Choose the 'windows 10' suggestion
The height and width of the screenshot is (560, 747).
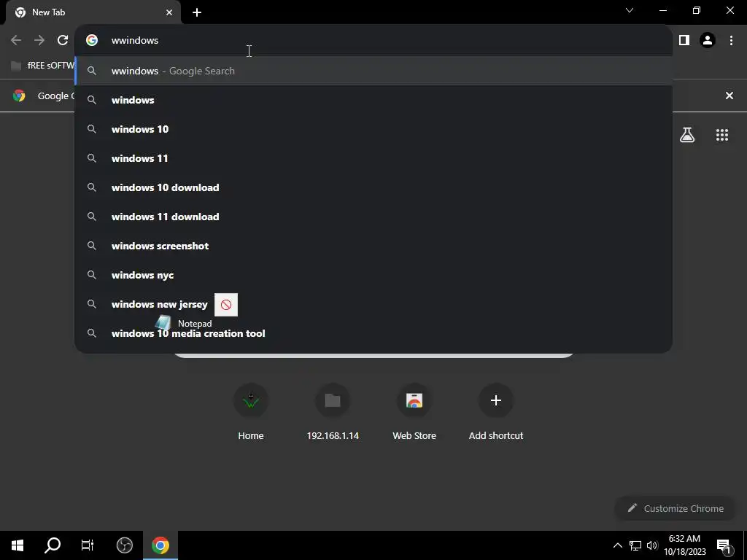tap(373, 129)
